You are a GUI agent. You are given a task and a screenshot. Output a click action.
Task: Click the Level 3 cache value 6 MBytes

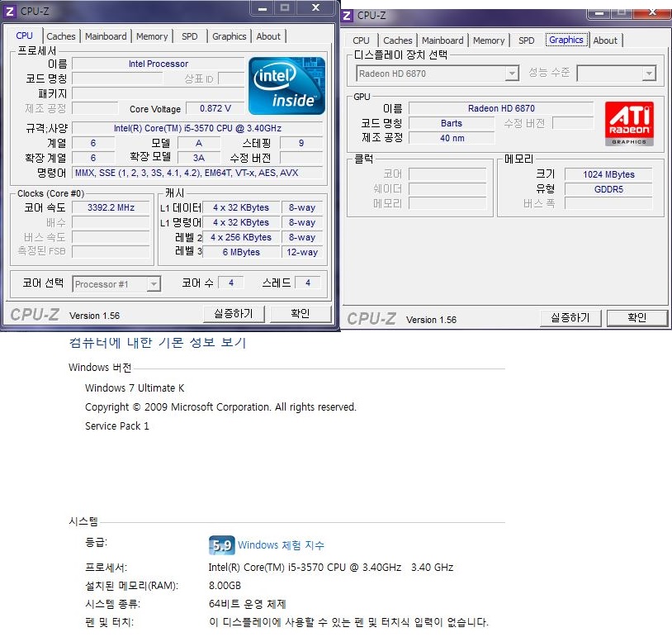point(241,252)
